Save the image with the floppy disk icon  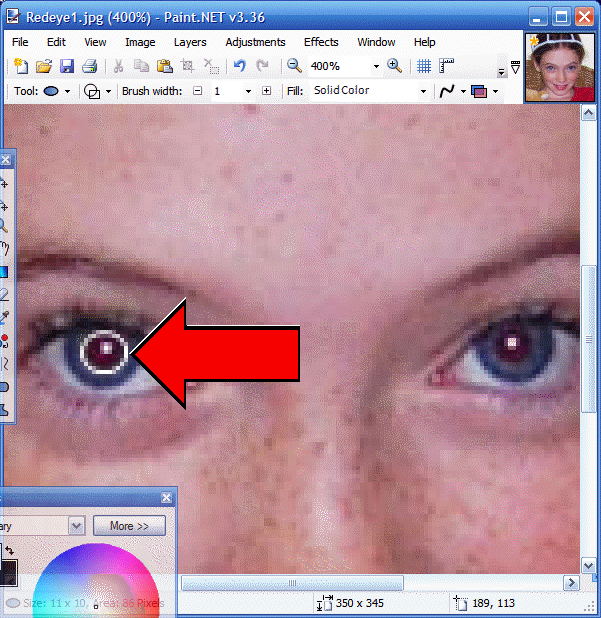(x=66, y=66)
